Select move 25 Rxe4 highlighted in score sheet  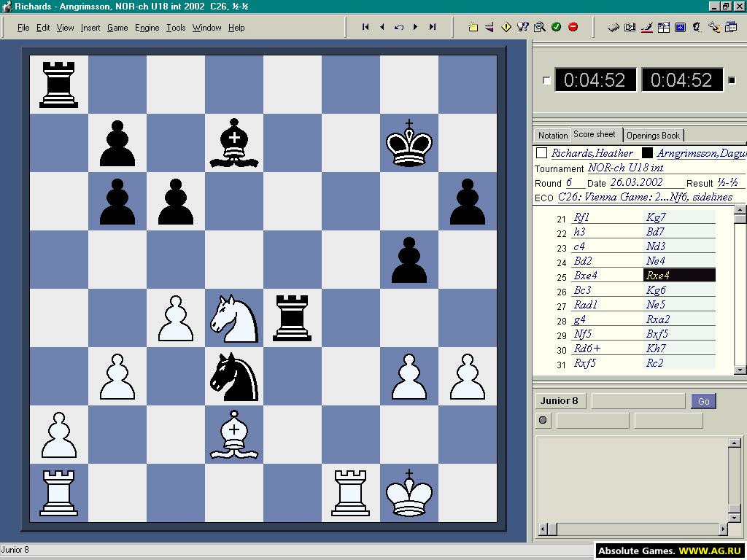[679, 275]
